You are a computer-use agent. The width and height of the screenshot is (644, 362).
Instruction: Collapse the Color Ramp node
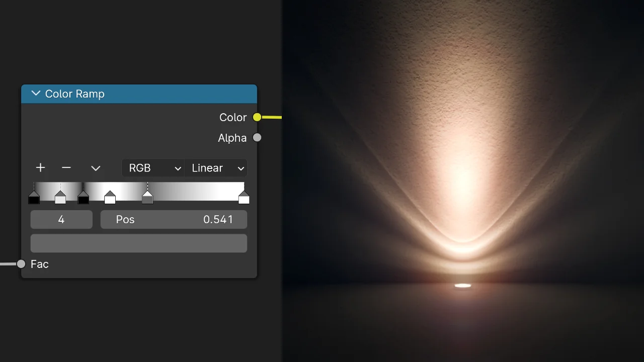[x=36, y=94]
